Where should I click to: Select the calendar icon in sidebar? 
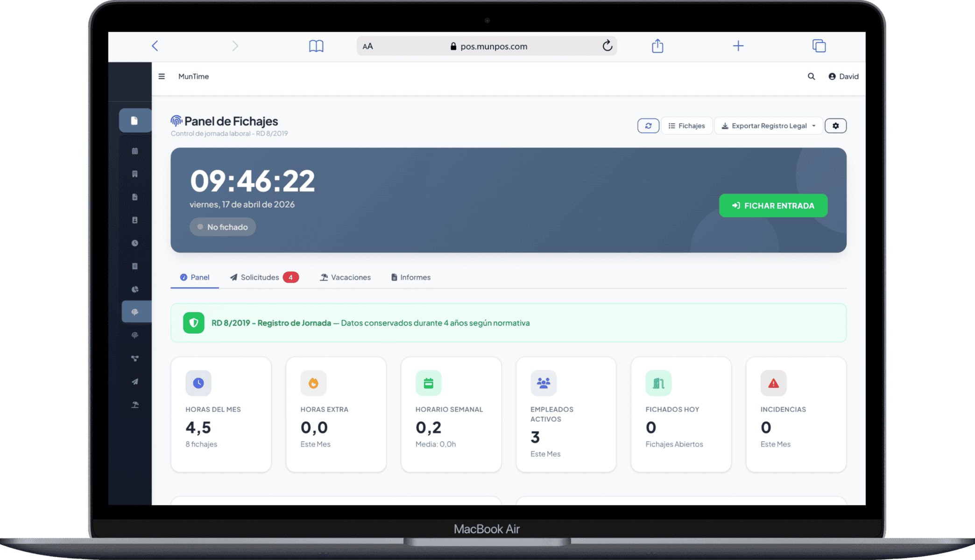tap(135, 151)
